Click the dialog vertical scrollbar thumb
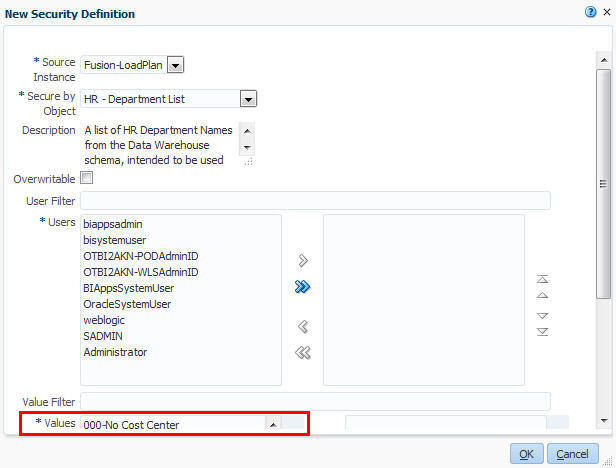The height and width of the screenshot is (468, 616). (604, 184)
